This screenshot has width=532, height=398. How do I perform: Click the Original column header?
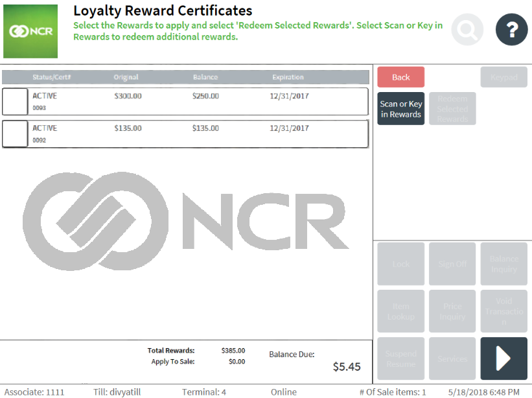(126, 77)
